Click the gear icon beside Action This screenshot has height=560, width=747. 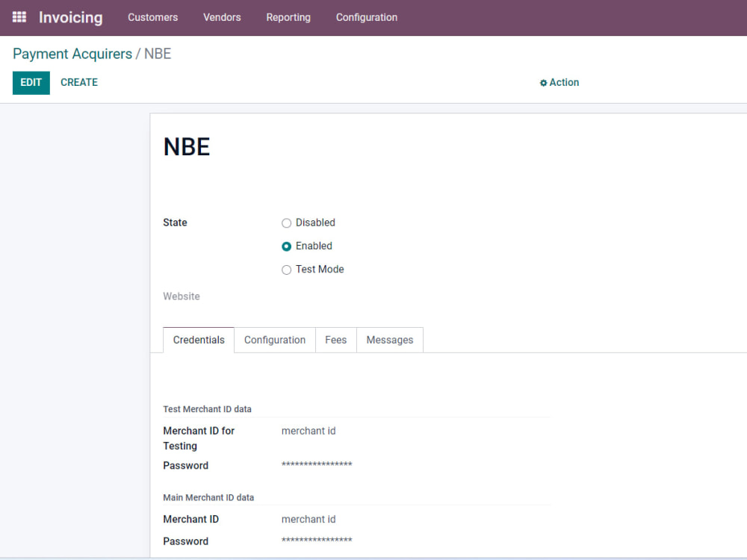tap(543, 83)
